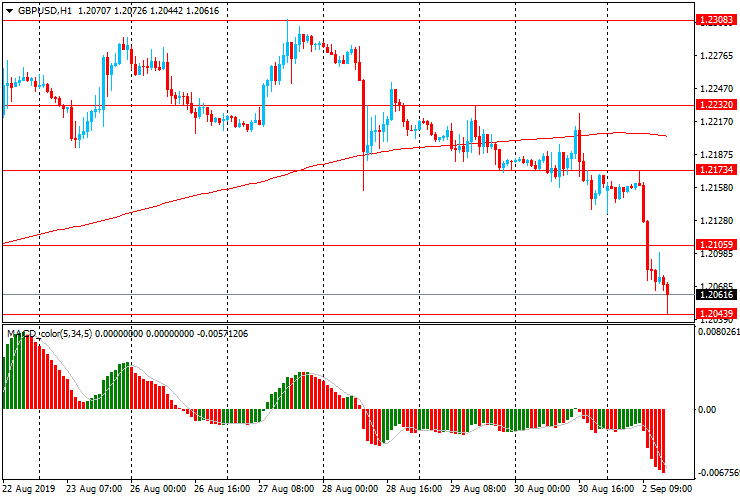Click the 28 Aug 00:00 time label
Screen dimensions: 740x500
[x=350, y=489]
